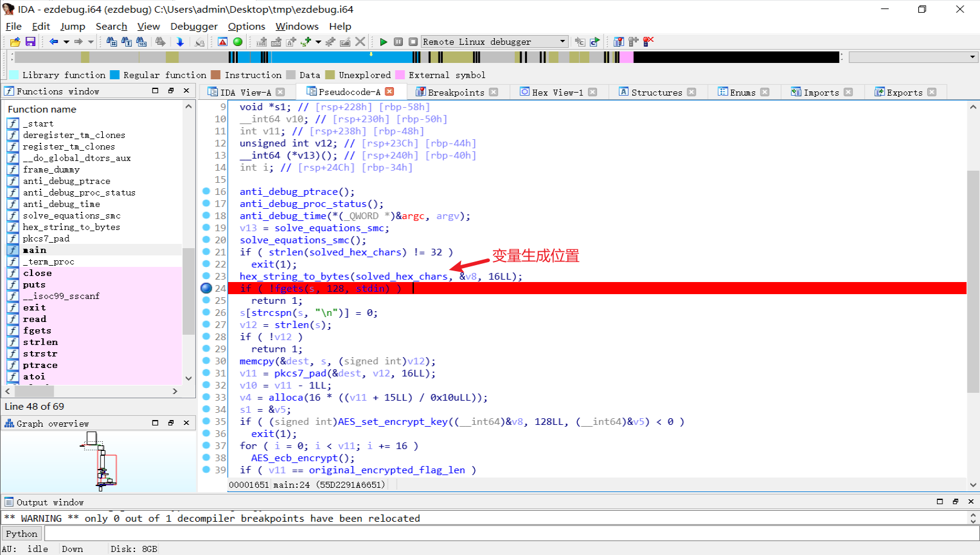The width and height of the screenshot is (980, 555).
Task: Toggle breakpoint on line 30 memcpy
Action: [206, 361]
